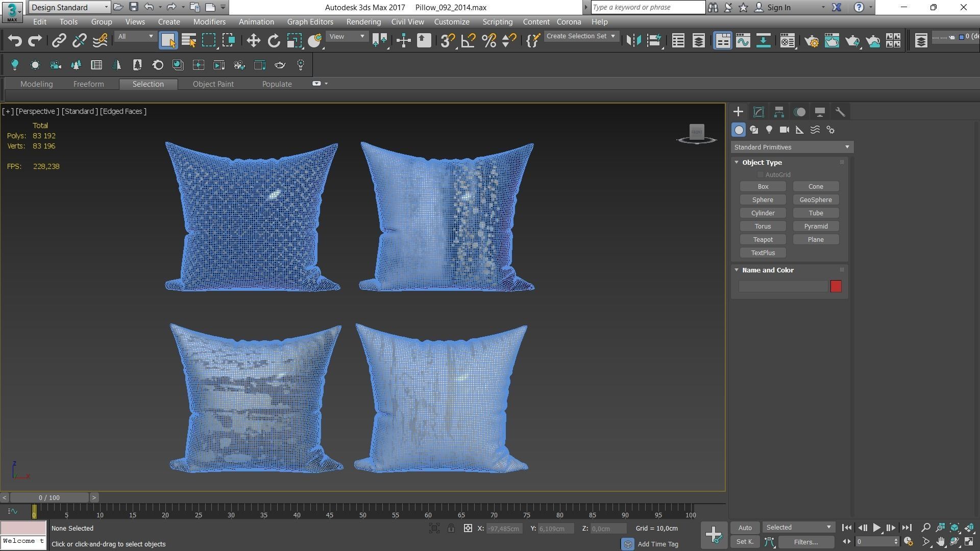Select the Lights category icon
The width and height of the screenshot is (980, 551).
(x=769, y=130)
